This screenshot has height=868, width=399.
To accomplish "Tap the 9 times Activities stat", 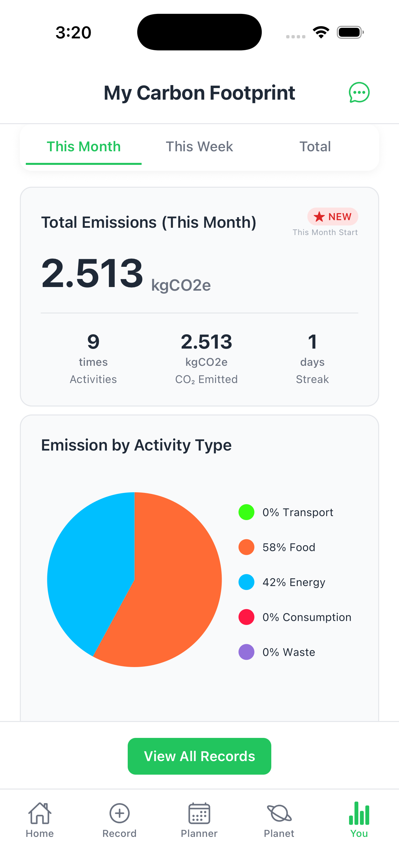I will click(93, 359).
